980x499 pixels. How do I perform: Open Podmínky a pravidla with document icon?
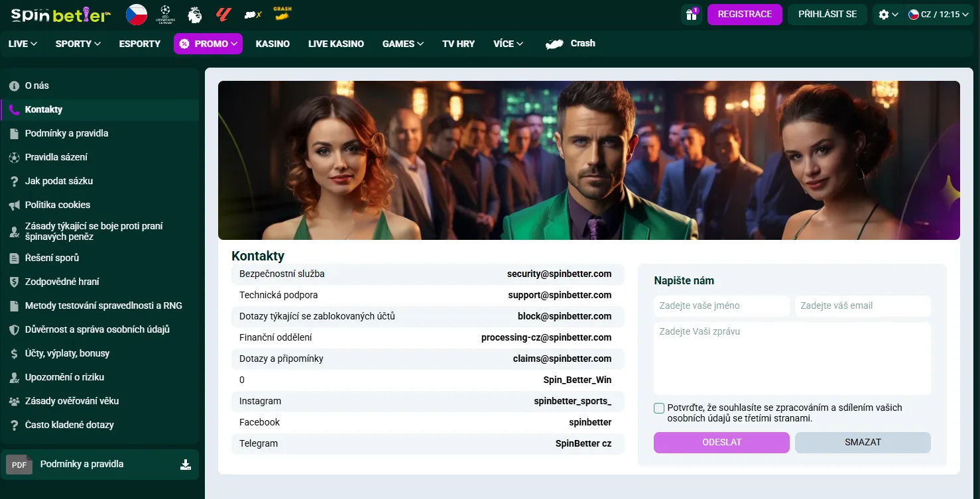pos(100,133)
